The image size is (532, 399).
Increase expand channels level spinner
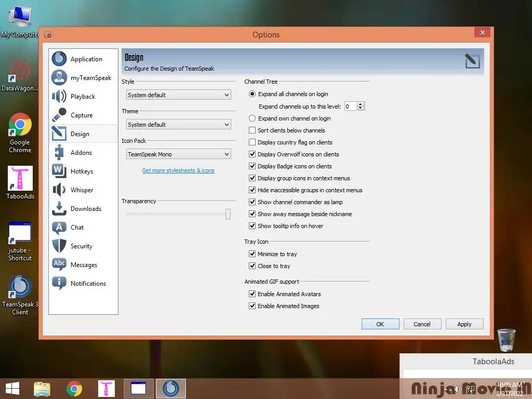click(361, 104)
